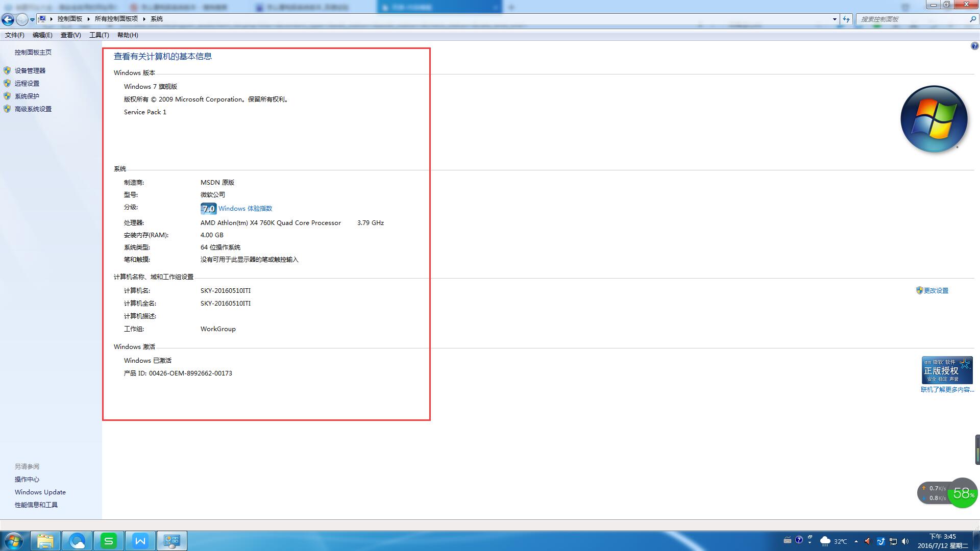This screenshot has width=980, height=551.
Task: Open the recent pages dropdown beside the navigation arrows
Action: click(x=32, y=19)
